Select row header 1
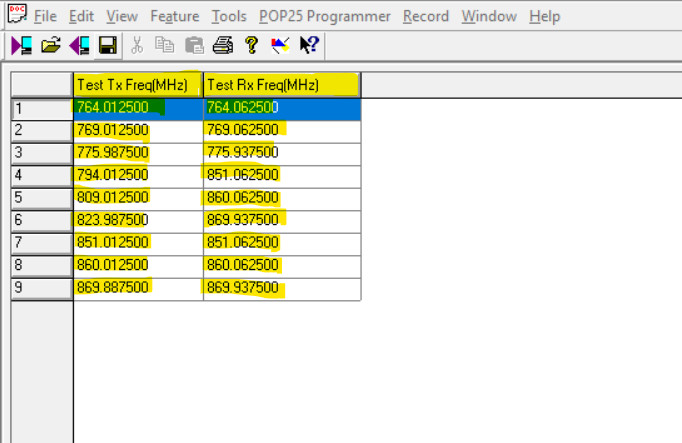The height and width of the screenshot is (443, 682). click(42, 109)
